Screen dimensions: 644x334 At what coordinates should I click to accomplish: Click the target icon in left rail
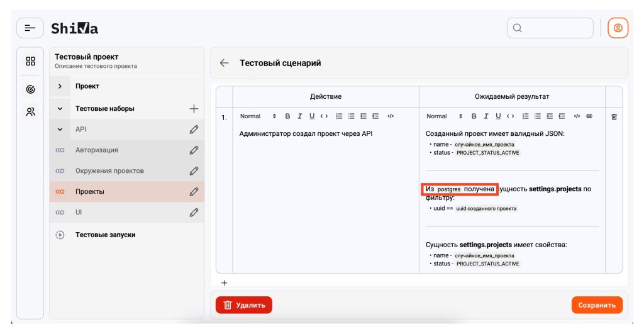(30, 89)
